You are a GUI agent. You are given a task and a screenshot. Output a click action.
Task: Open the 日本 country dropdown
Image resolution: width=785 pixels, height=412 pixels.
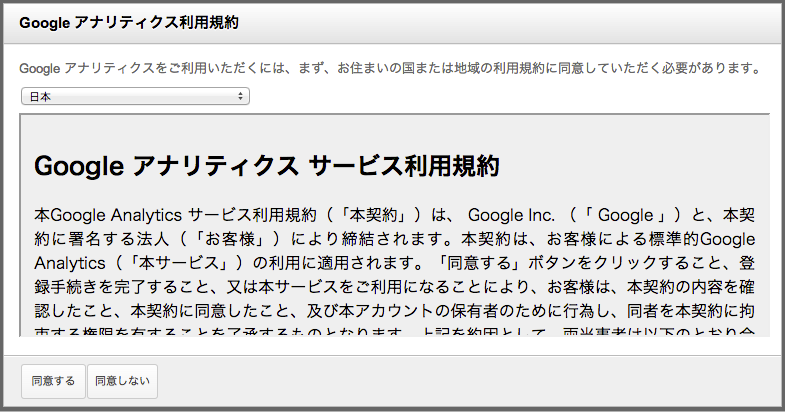134,96
